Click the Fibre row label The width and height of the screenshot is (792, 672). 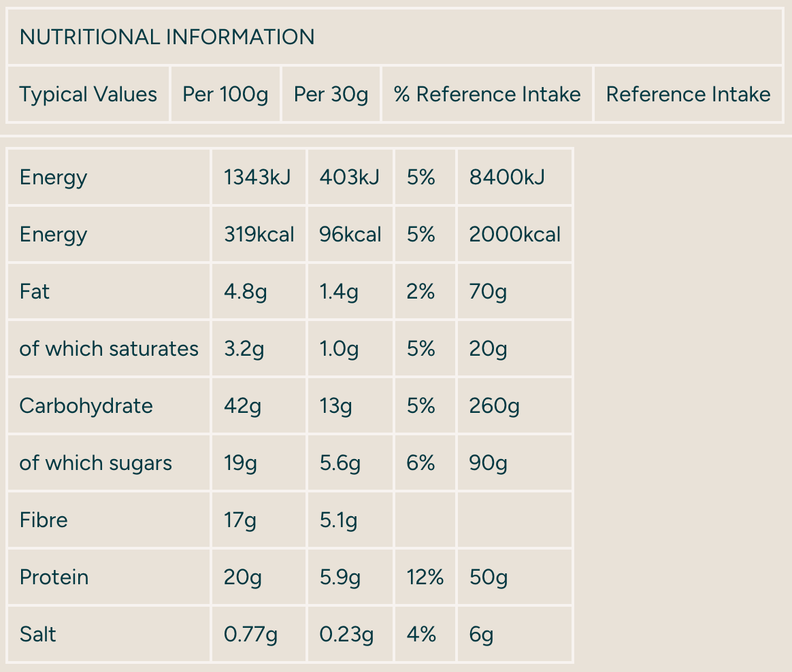click(44, 520)
